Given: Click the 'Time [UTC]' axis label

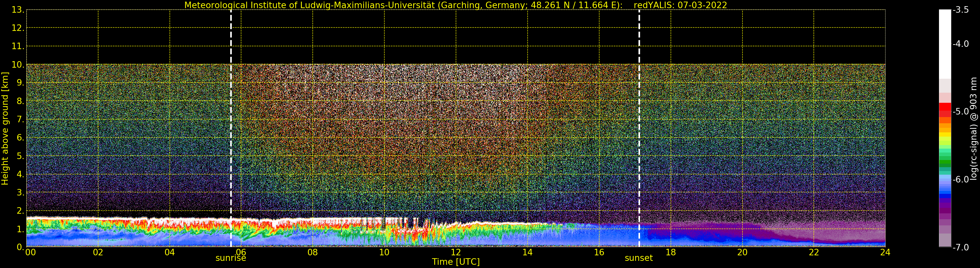Looking at the screenshot, I should [x=456, y=261].
